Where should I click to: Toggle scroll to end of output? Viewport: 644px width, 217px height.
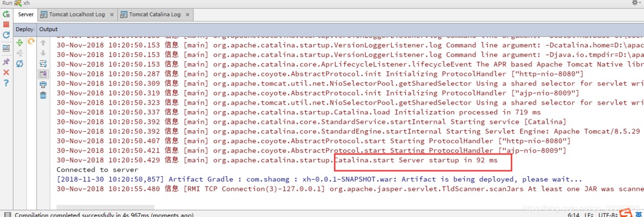tap(43, 74)
